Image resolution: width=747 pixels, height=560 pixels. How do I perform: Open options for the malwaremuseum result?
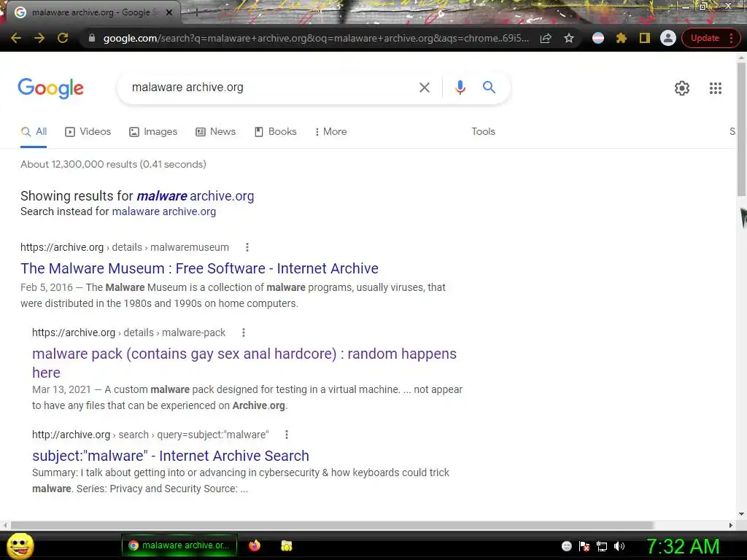[247, 247]
